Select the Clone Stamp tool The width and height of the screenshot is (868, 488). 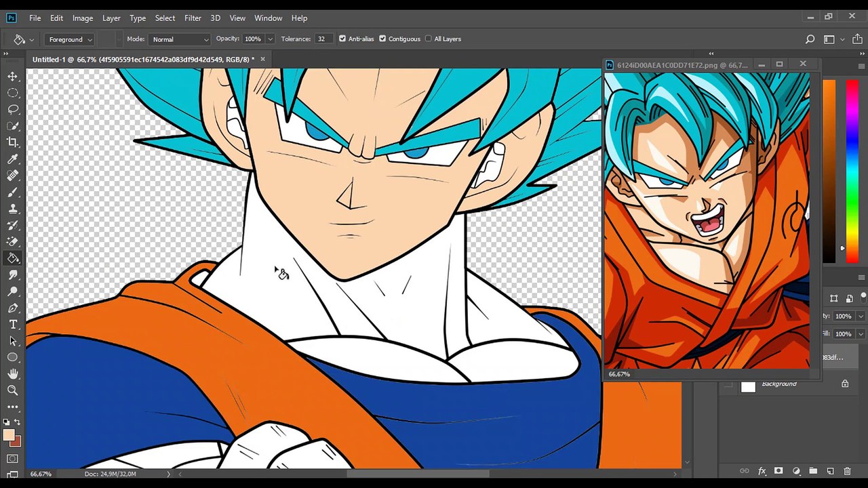(x=13, y=209)
